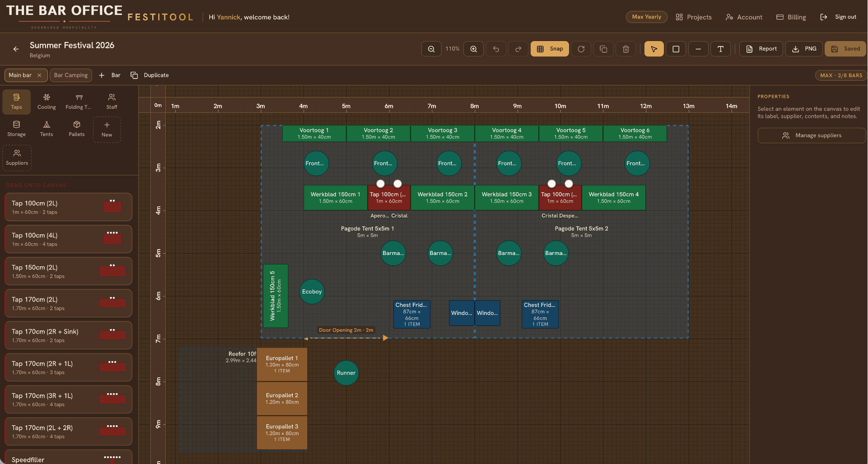The image size is (868, 464).
Task: Click the copy element icon in toolbar
Action: (x=603, y=49)
